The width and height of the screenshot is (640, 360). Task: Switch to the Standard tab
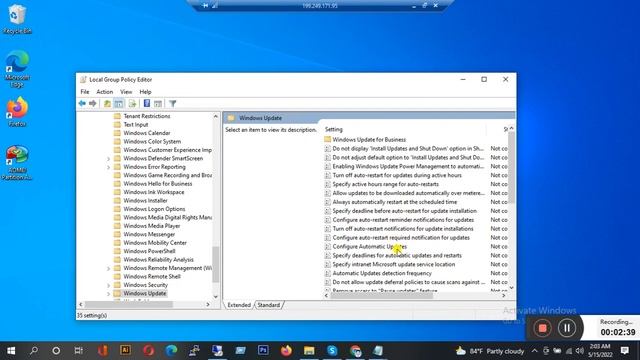pos(269,305)
